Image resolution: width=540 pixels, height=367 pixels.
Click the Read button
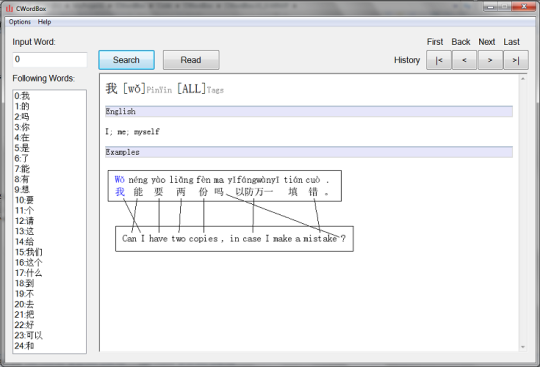click(191, 60)
